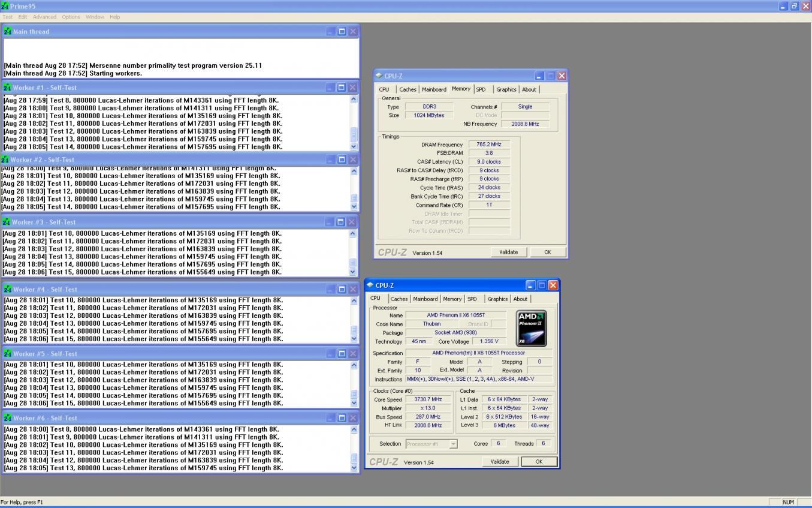Click the Core Speed value 3730.7 MHz
The height and width of the screenshot is (508, 812).
(428, 399)
